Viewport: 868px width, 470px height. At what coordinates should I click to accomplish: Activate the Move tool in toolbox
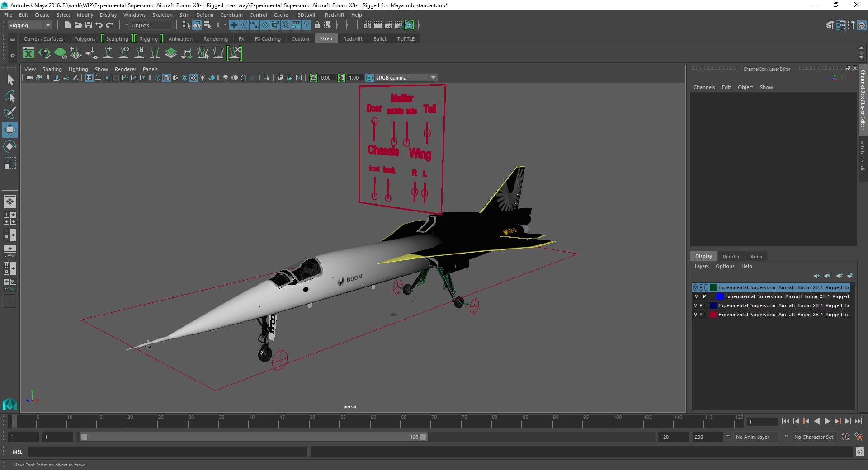[x=10, y=130]
